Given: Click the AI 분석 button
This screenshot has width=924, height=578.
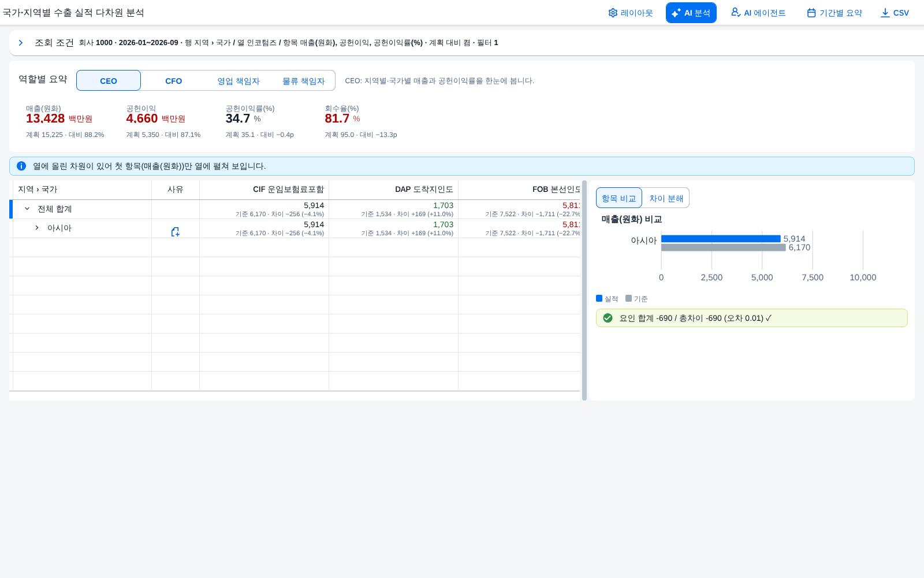Looking at the screenshot, I should coord(691,13).
